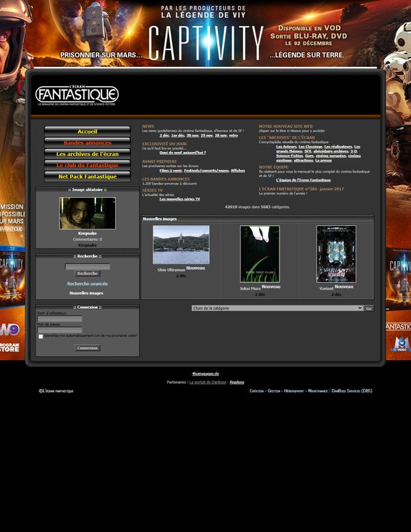Open the '29 nov.' news link
The height and width of the screenshot is (532, 411).
(207, 136)
